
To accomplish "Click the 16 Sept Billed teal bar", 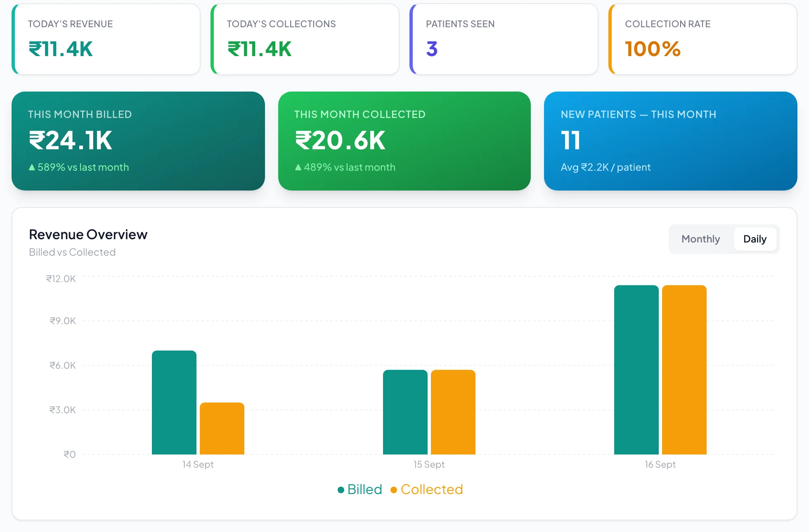I will point(636,370).
